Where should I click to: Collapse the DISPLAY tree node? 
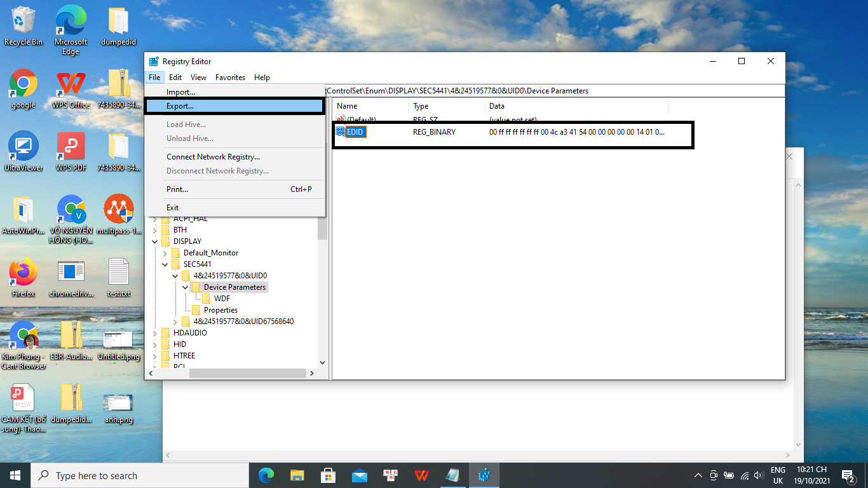156,241
